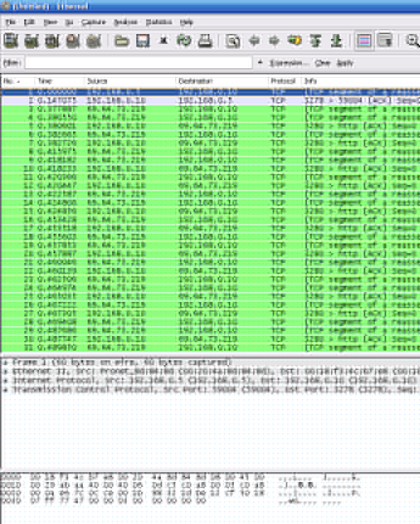Click the zoom in magnifier icon
The height and width of the screenshot is (524, 420).
tap(412, 41)
